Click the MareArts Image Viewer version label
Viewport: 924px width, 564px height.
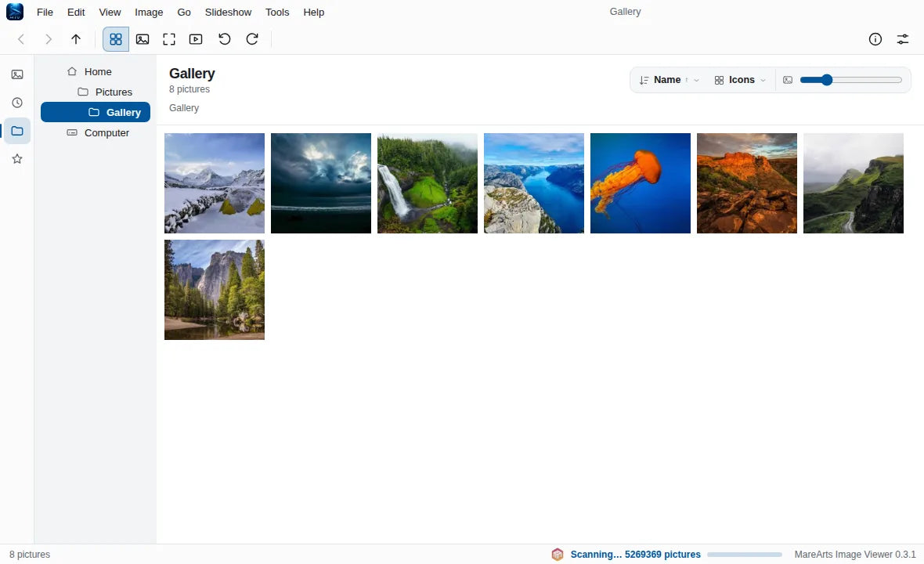[x=855, y=555]
